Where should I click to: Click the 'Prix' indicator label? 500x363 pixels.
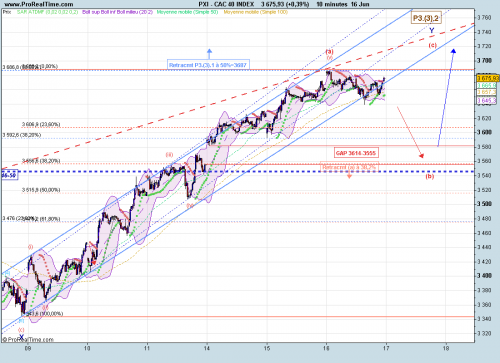[x=7, y=12]
